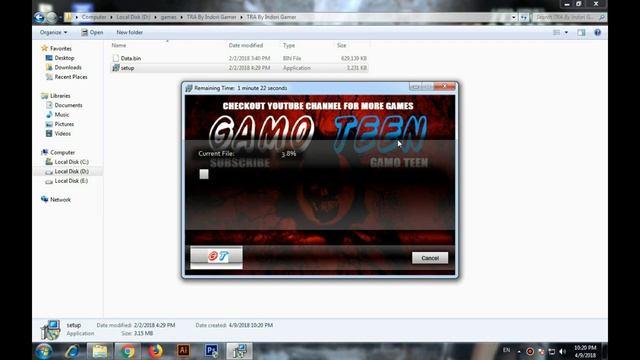
Task: Click the Cancel button in installer
Action: click(x=430, y=258)
